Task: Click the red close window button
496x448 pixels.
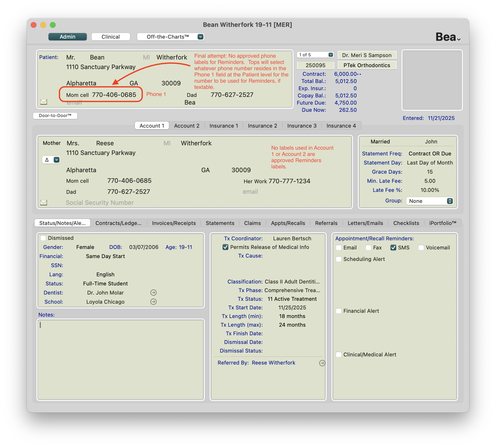Action: (34, 25)
